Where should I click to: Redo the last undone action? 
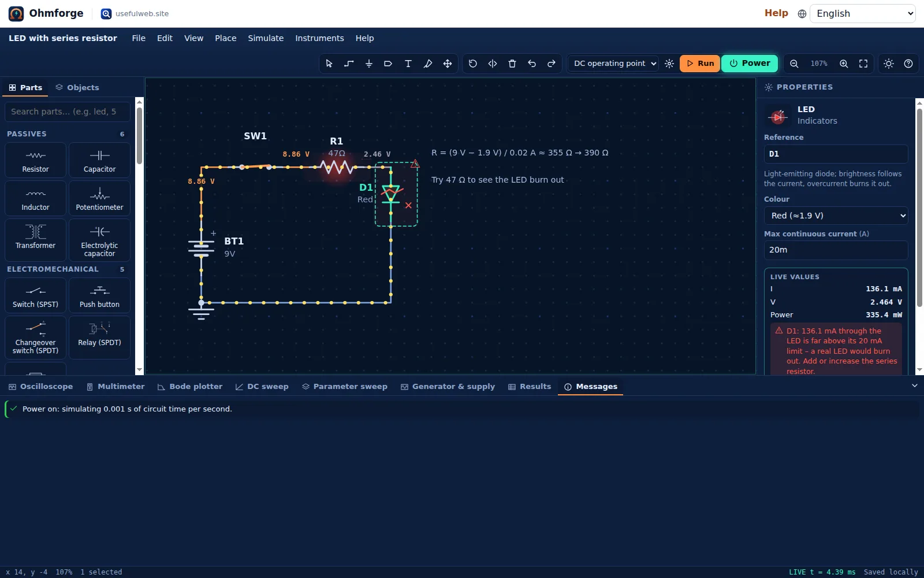(x=551, y=64)
